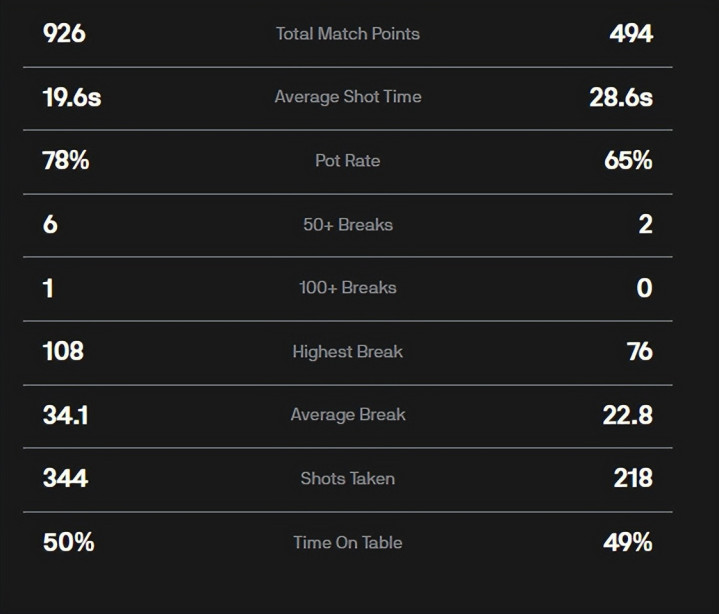Click the Time On Table label

click(x=347, y=543)
